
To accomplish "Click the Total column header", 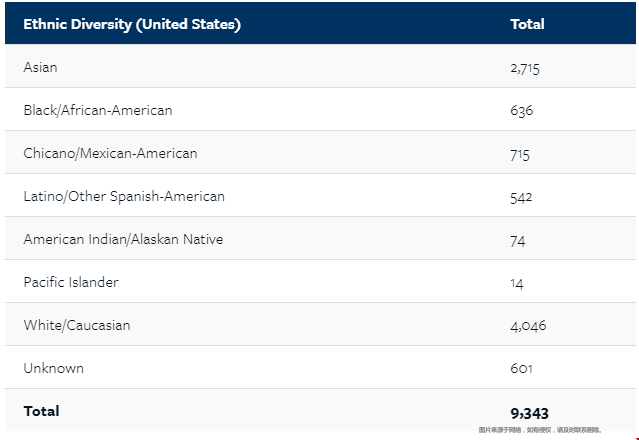I will 527,24.
